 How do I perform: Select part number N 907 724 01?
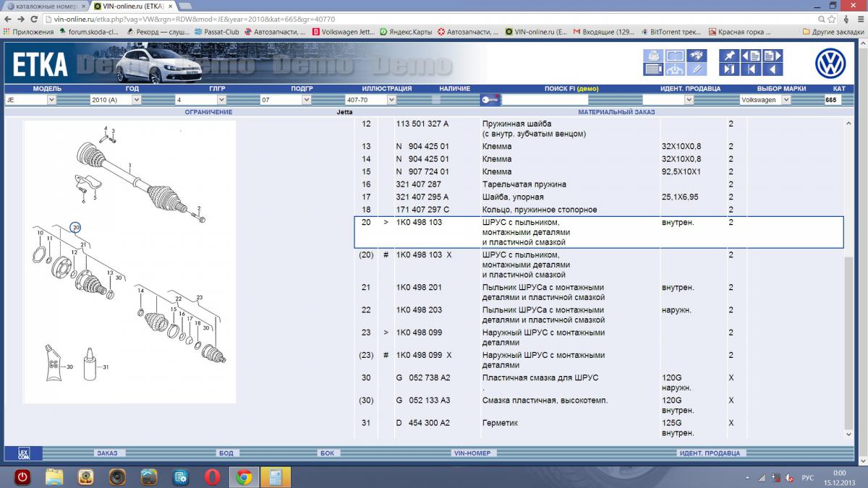point(422,172)
